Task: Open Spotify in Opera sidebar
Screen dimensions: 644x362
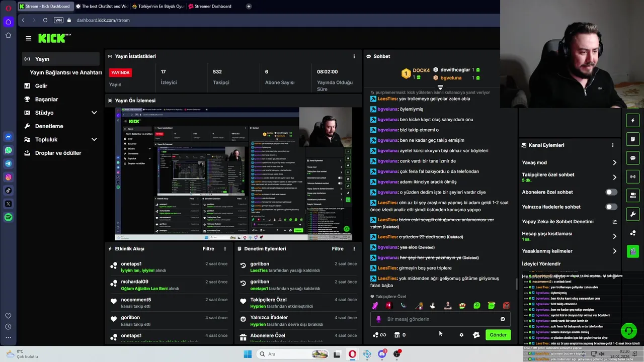Action: pyautogui.click(x=8, y=217)
